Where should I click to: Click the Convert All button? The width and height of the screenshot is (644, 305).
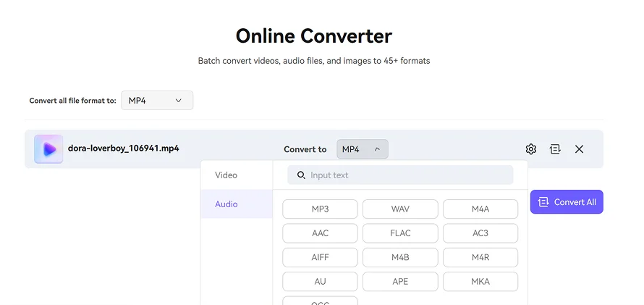coord(567,202)
